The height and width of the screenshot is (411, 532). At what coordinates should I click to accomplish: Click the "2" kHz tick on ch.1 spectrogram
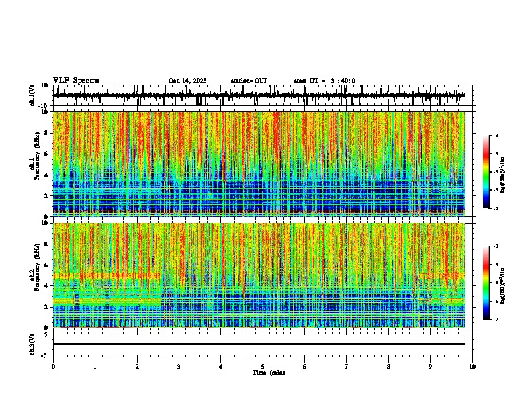pos(46,195)
